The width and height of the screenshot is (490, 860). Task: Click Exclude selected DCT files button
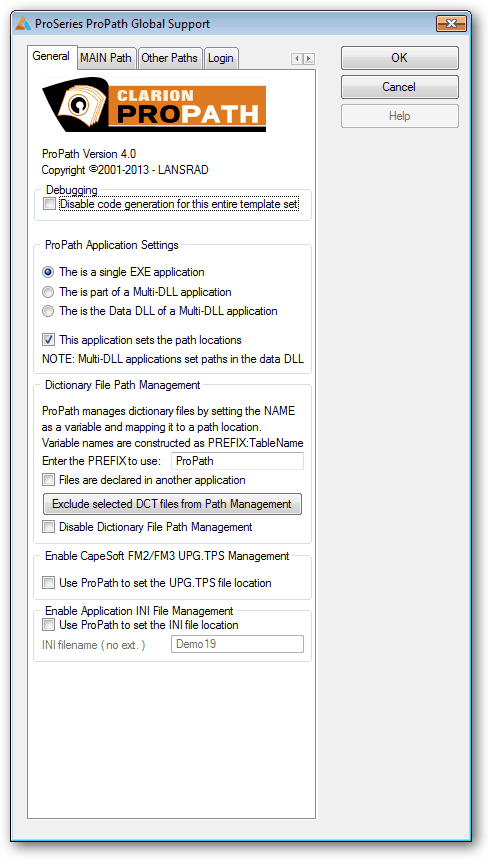(172, 504)
